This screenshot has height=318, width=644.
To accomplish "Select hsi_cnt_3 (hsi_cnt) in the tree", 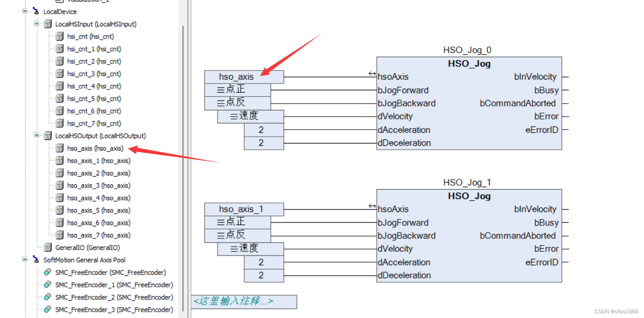I will [94, 74].
